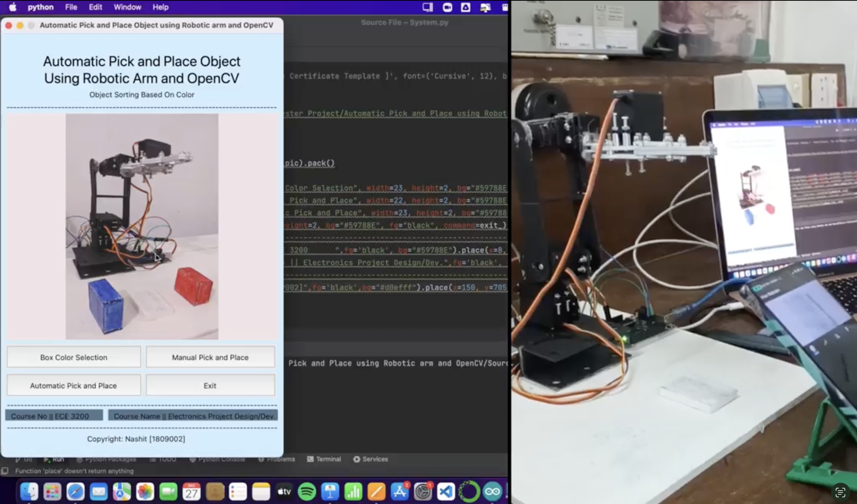Open Keynote from the dock
This screenshot has width=857, height=504.
330,491
